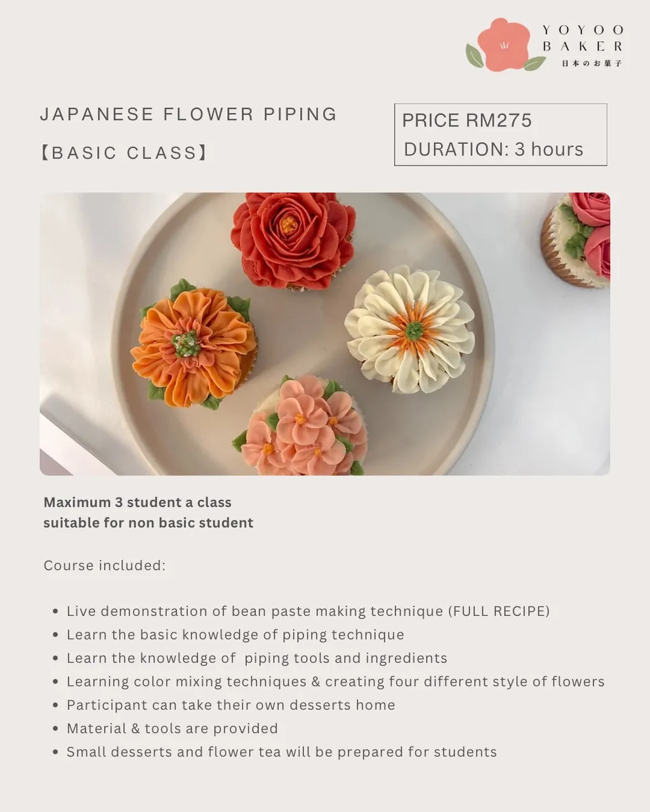Click the orange ruffled flower cupcake
The height and width of the screenshot is (812, 650).
(194, 344)
